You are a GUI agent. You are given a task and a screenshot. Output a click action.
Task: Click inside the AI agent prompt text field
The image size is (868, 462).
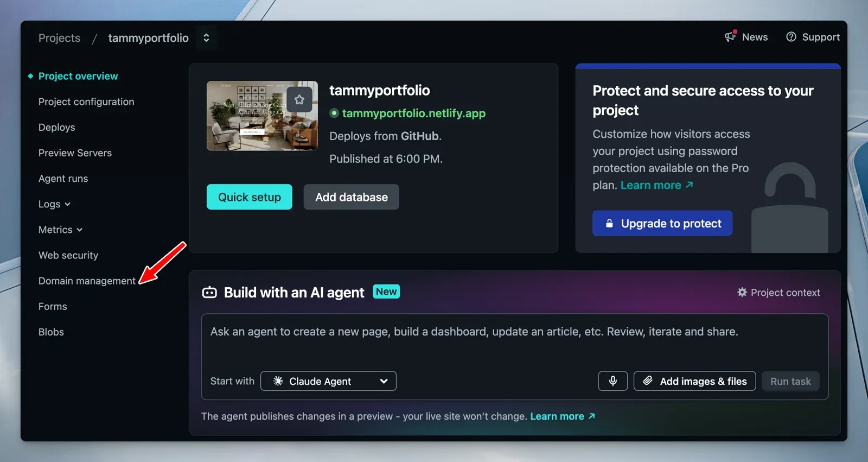514,342
